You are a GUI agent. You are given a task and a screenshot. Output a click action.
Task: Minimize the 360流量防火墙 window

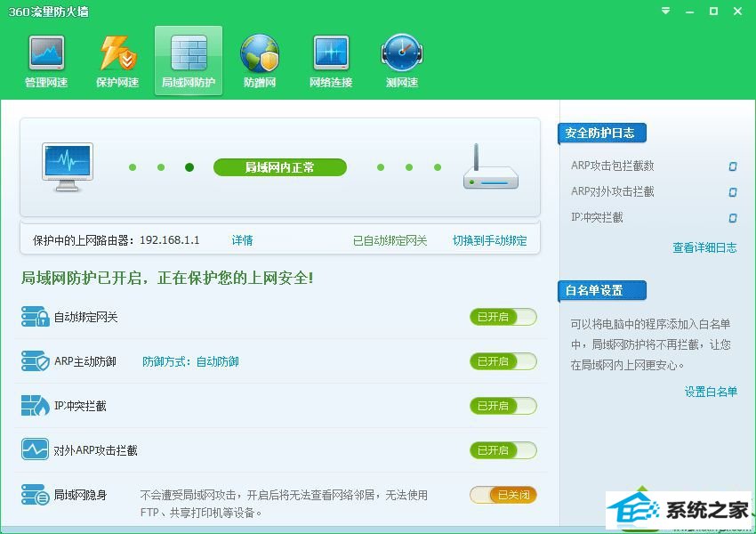tap(690, 12)
